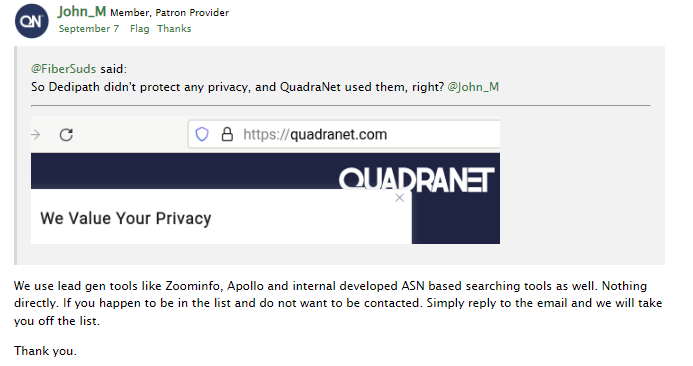Click the paragraph mentioning Zoominfo and Apollo

338,303
